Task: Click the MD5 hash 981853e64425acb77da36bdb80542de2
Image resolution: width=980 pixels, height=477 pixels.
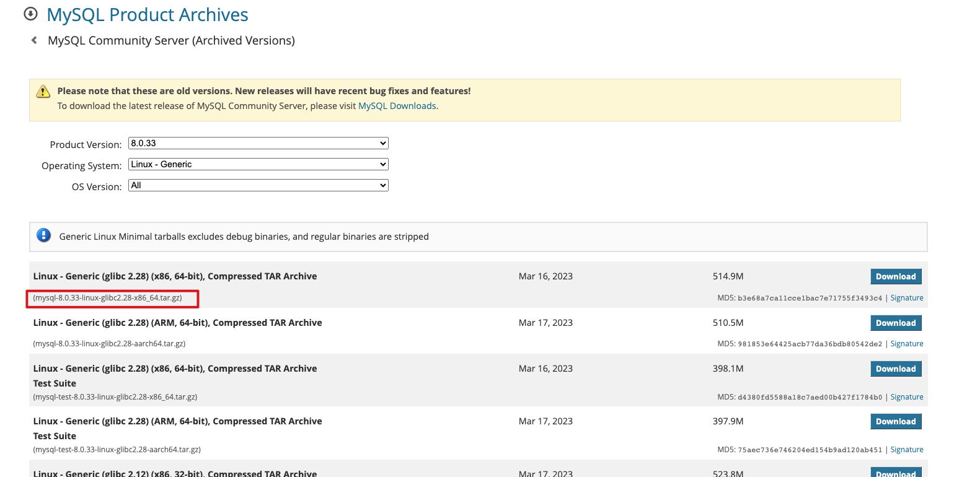Action: pyautogui.click(x=810, y=344)
